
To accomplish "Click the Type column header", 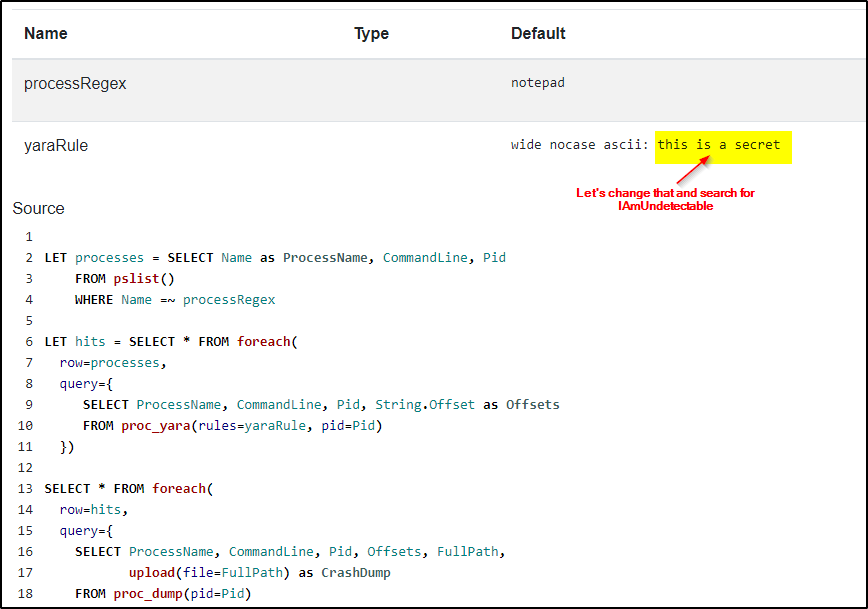I will tap(371, 33).
